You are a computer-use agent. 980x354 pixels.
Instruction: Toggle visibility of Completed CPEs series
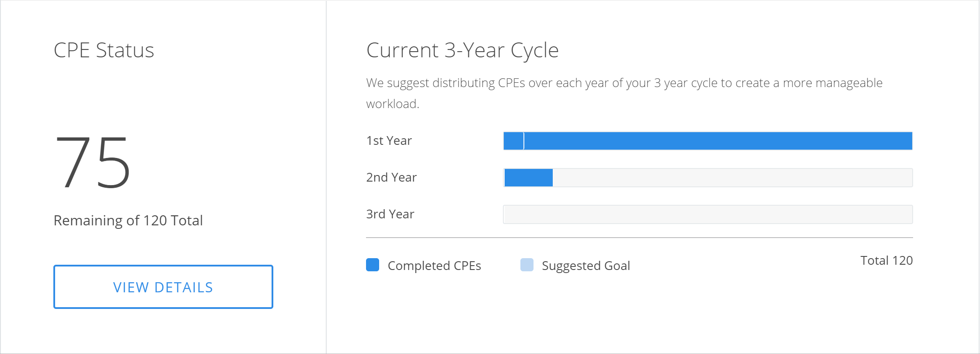(x=373, y=265)
